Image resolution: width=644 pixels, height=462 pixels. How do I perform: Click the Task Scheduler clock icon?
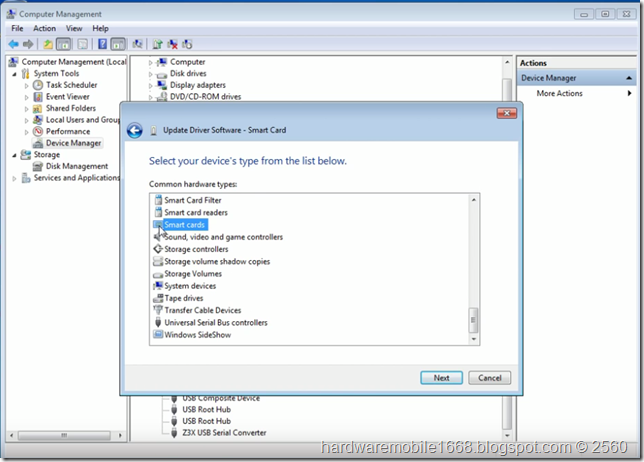click(x=38, y=85)
